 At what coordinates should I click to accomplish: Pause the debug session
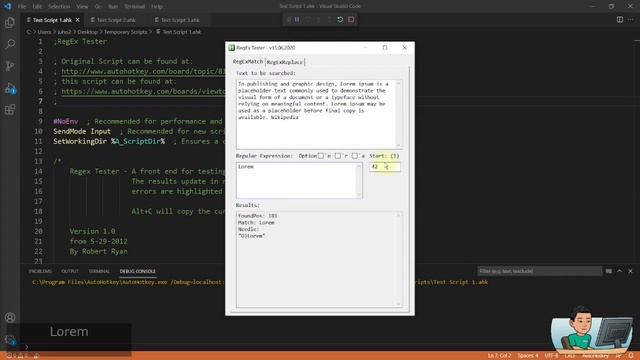pyautogui.click(x=297, y=20)
